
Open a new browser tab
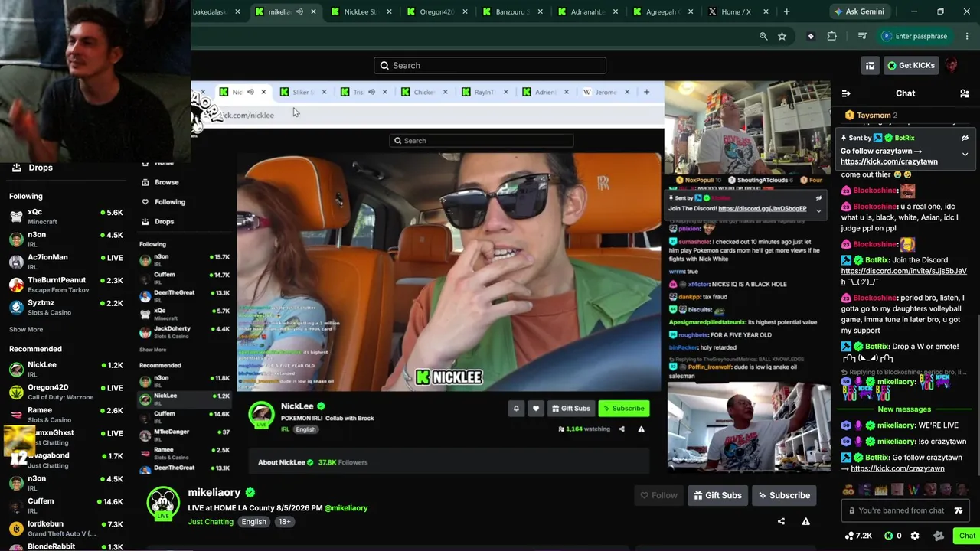pos(786,11)
